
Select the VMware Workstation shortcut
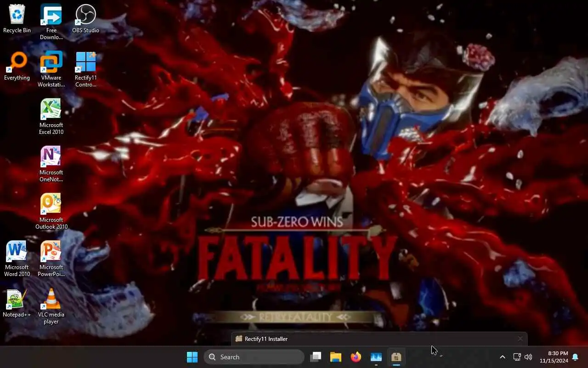point(51,69)
